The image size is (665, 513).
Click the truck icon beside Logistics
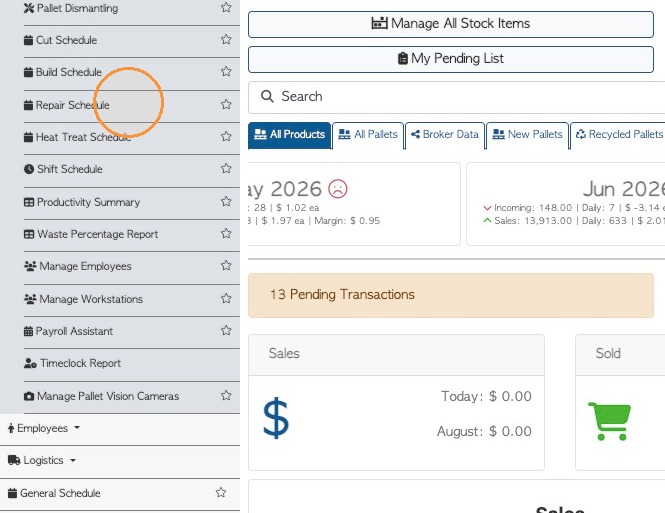coord(14,460)
